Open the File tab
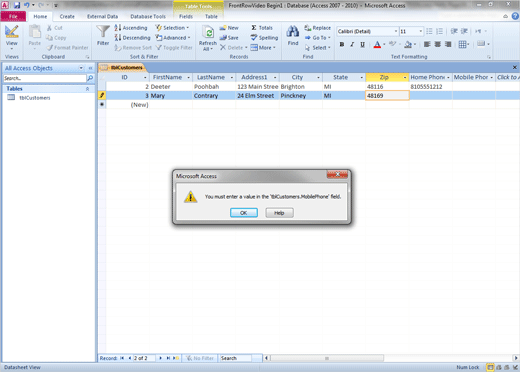Viewport: 520px width, 372px height. coord(13,16)
